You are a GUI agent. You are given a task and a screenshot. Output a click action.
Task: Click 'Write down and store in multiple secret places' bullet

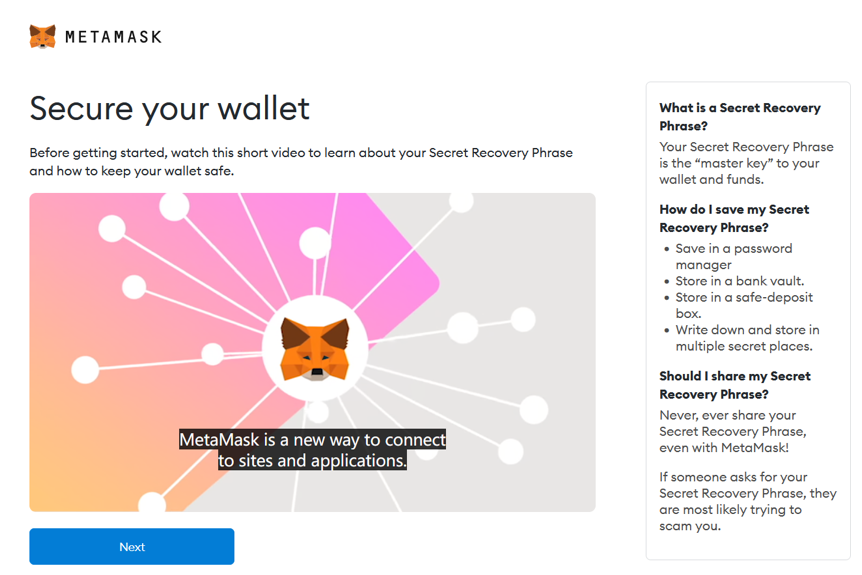click(x=747, y=338)
